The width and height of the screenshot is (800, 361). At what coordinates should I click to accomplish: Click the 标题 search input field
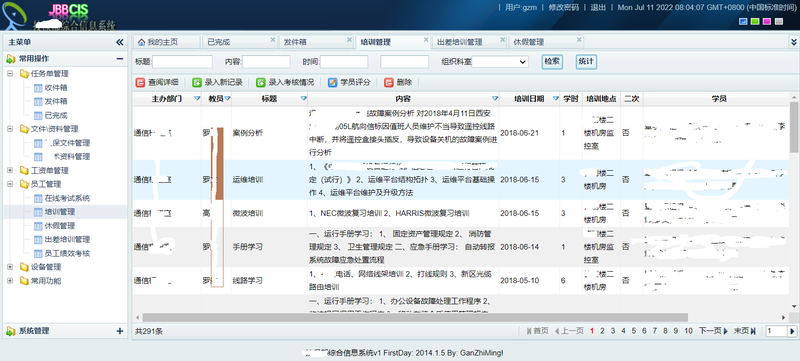coord(182,62)
